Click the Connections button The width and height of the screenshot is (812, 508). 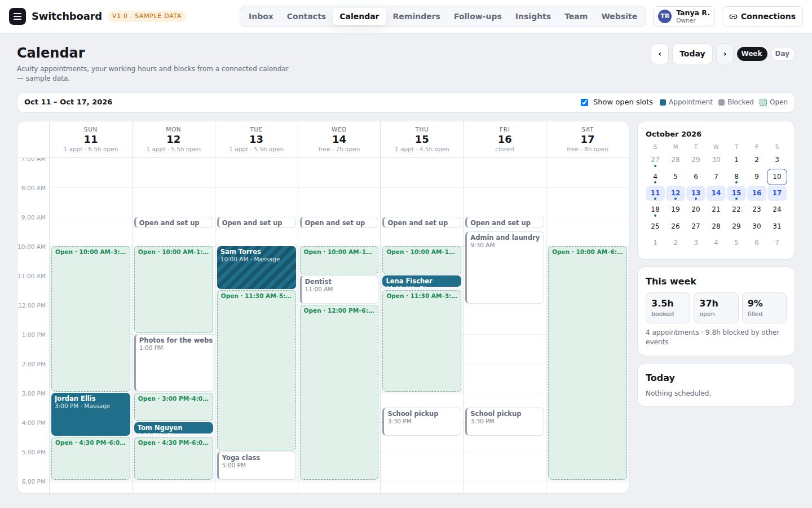click(762, 16)
